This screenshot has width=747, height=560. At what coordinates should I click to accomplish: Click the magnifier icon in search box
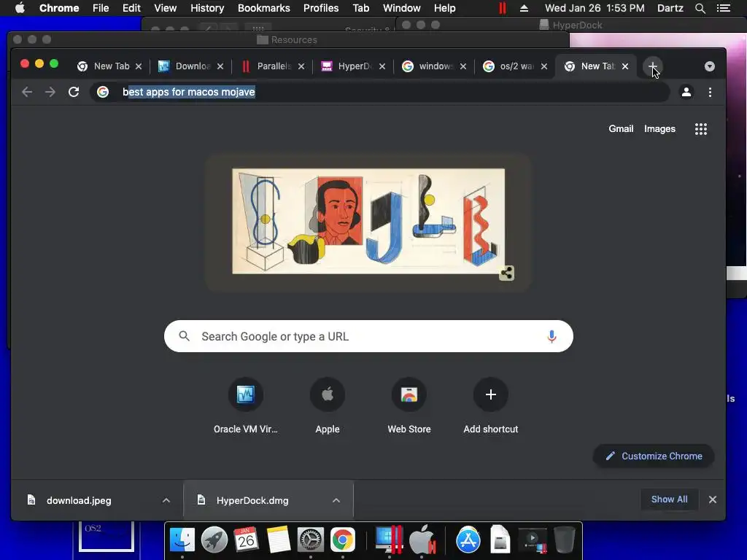[x=185, y=336]
